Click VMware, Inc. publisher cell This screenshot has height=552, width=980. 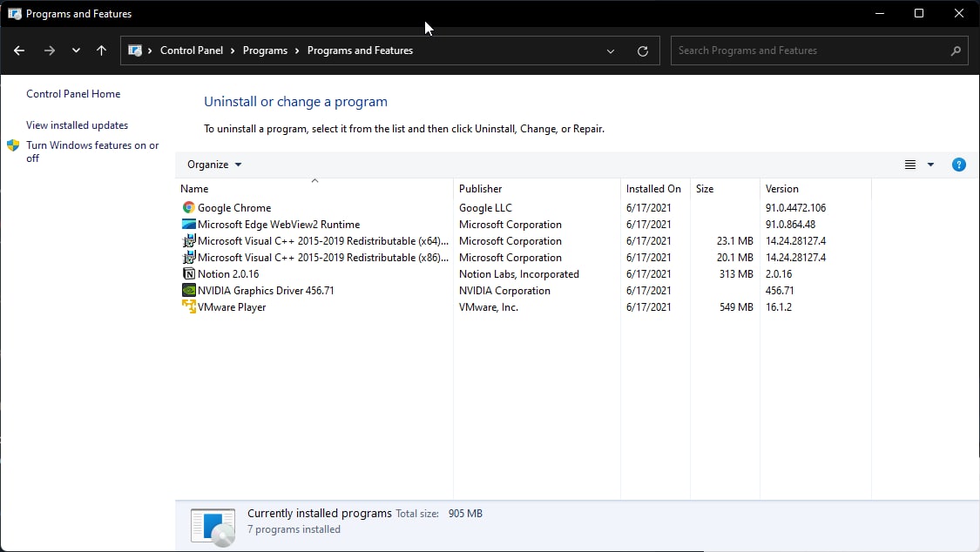[488, 307]
